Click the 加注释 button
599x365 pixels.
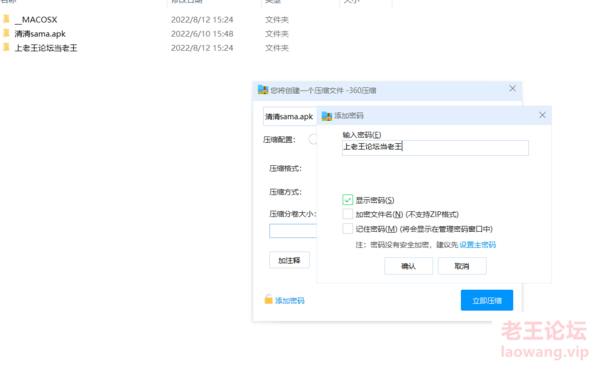pyautogui.click(x=289, y=260)
